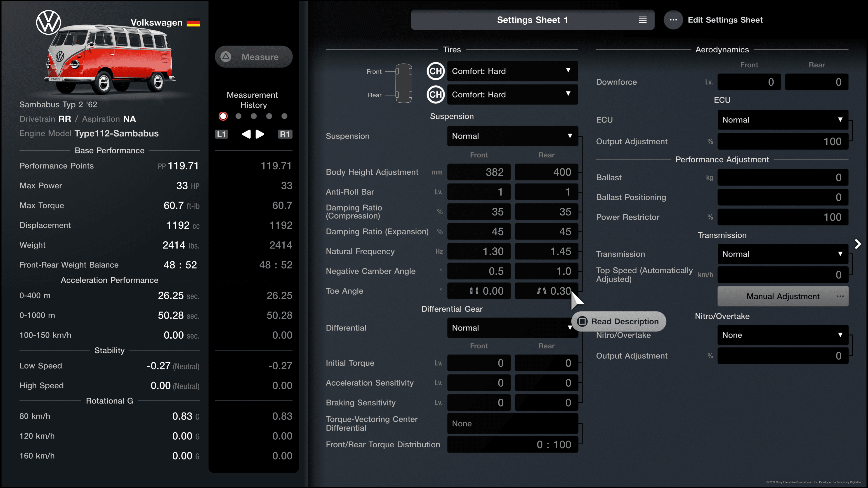This screenshot has height=488, width=868.
Task: Go to next measurement with right arrow
Action: [x=260, y=134]
